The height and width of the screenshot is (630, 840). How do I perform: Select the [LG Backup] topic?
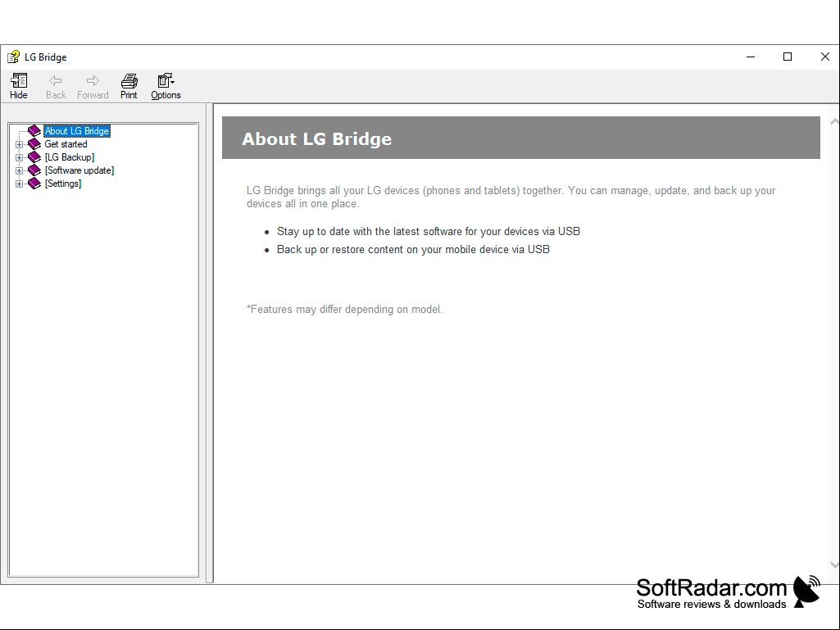[70, 157]
